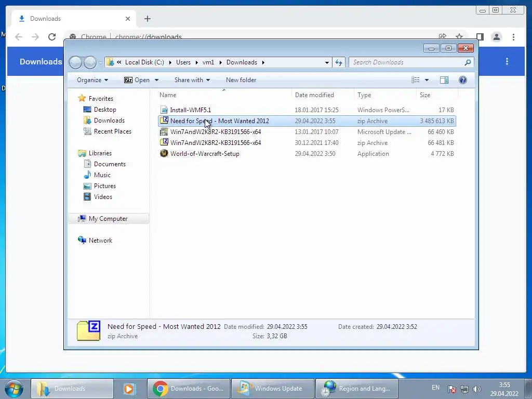Click the large zip icon in details pane
Viewport: 532px width, 399px height.
pyautogui.click(x=88, y=331)
